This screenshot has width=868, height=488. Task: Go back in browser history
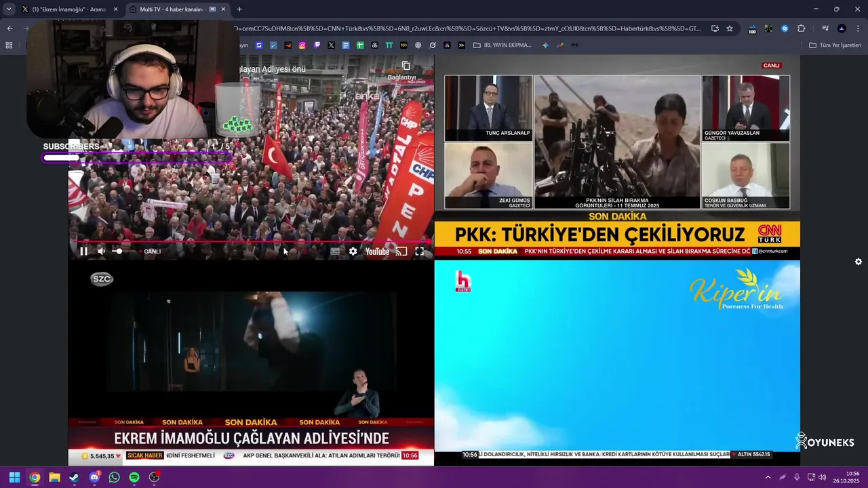9,28
